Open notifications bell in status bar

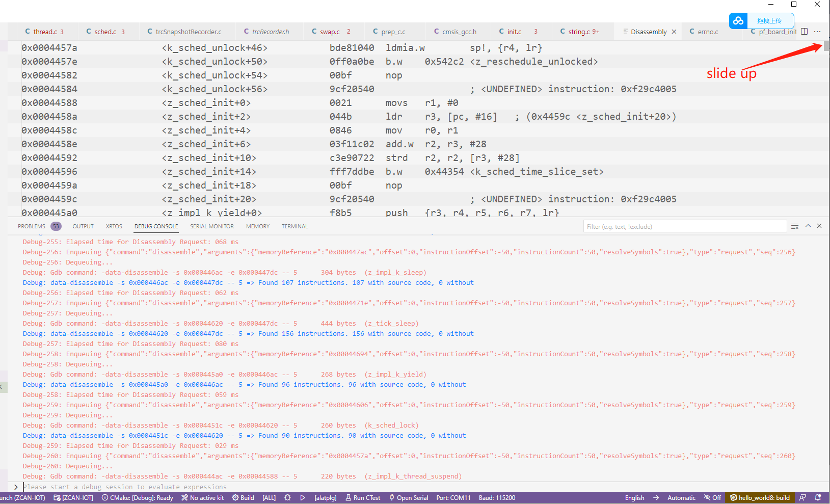click(x=818, y=498)
